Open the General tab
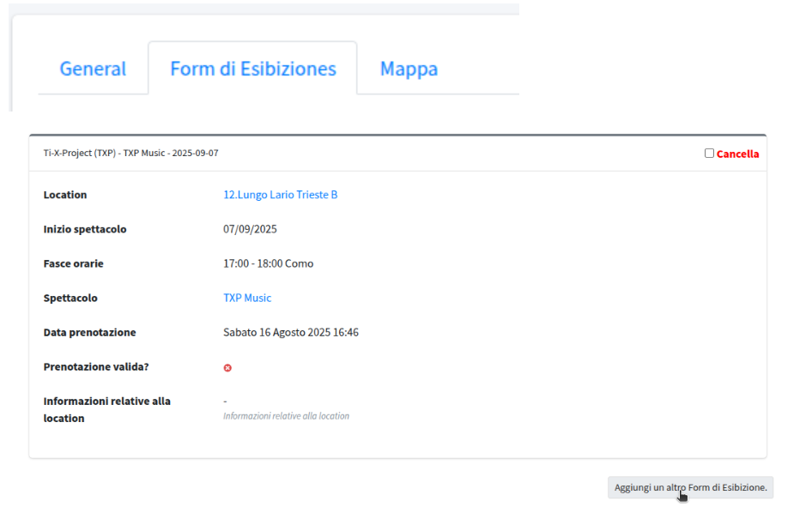Viewport: 812px width, 507px height. click(93, 69)
